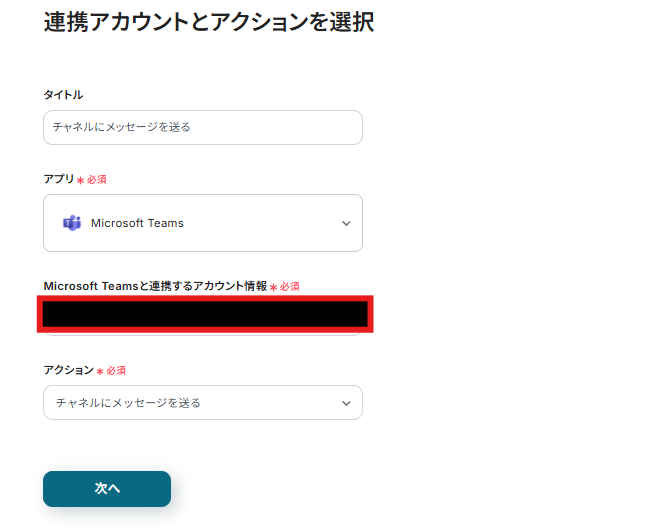Screen dimensions: 655x532
Task: Click the タイトル field label
Action: click(x=63, y=95)
